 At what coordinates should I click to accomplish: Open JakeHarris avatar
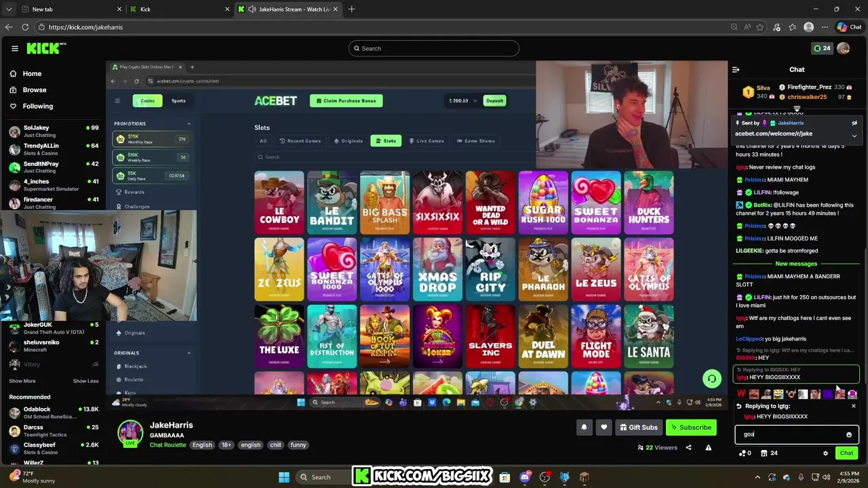[130, 433]
